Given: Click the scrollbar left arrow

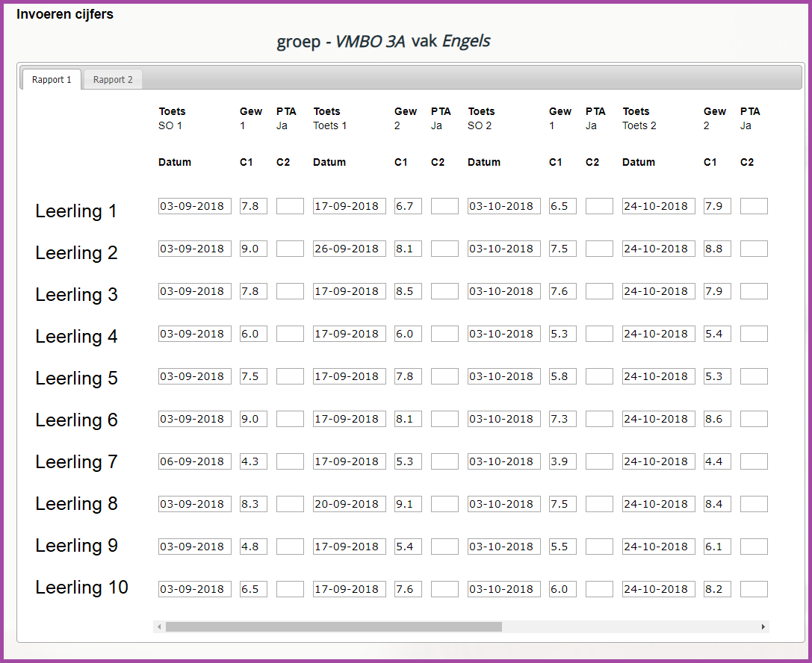Looking at the screenshot, I should coord(159,627).
